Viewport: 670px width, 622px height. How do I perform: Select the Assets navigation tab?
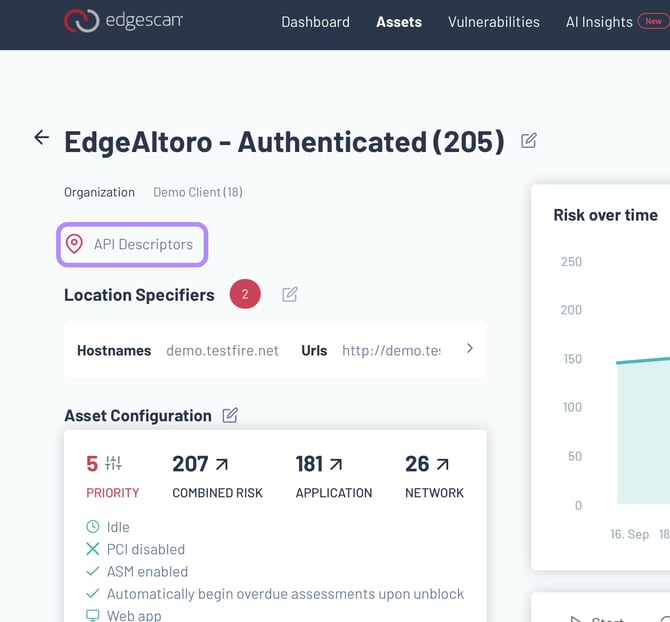click(x=398, y=21)
